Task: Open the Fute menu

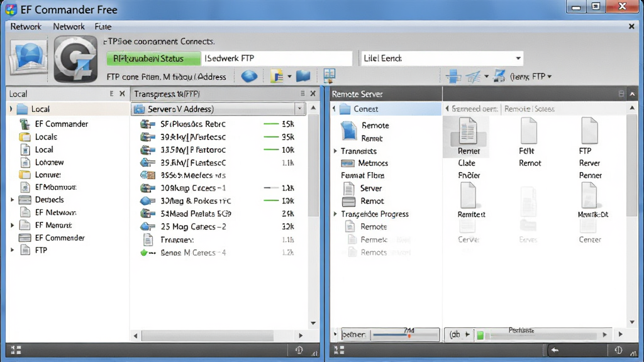Action: [x=103, y=26]
